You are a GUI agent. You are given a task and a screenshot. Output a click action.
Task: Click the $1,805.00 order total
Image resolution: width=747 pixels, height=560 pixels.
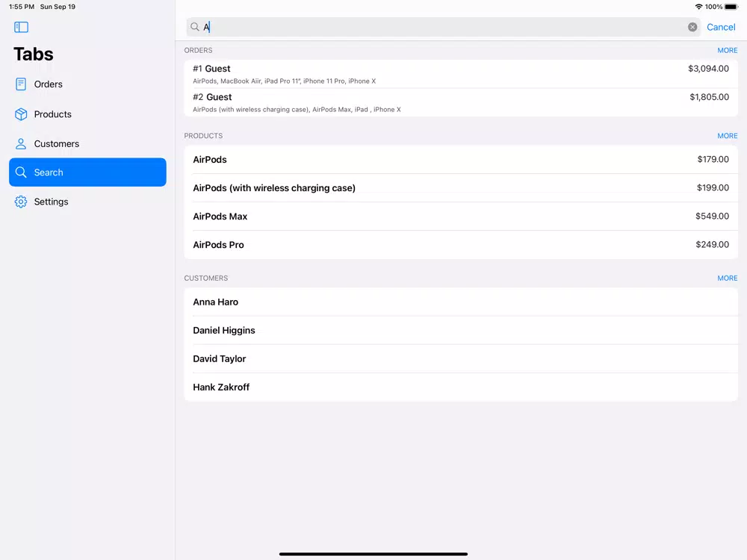709,97
